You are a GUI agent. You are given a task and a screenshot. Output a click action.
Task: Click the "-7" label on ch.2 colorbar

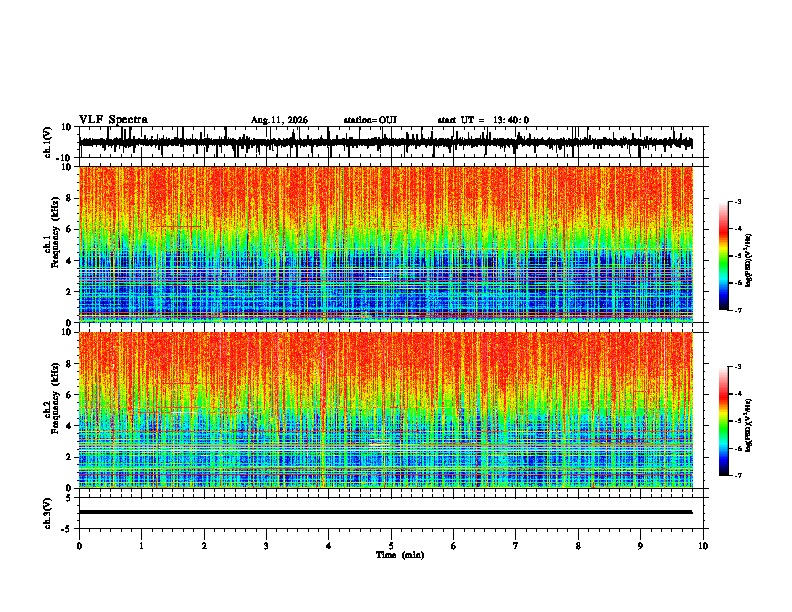pos(737,475)
